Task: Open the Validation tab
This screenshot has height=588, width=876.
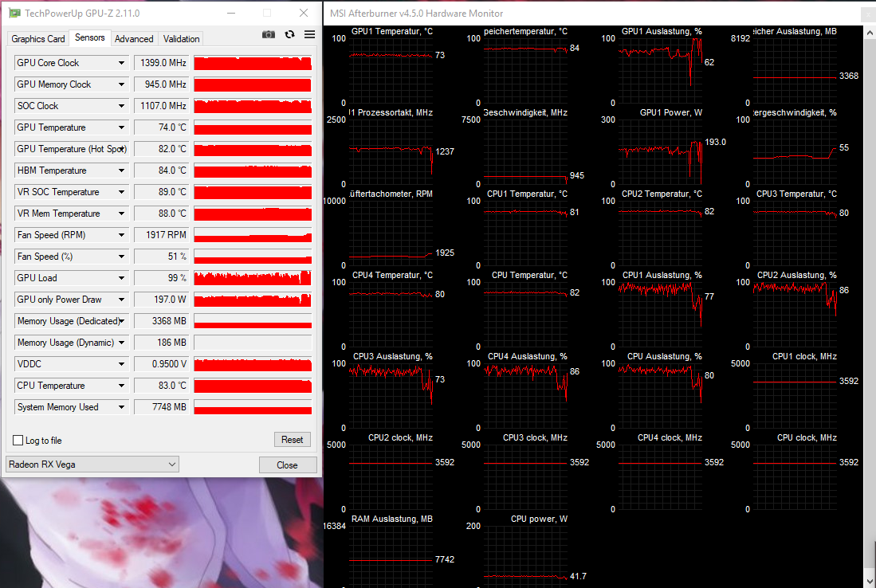Action: point(181,38)
